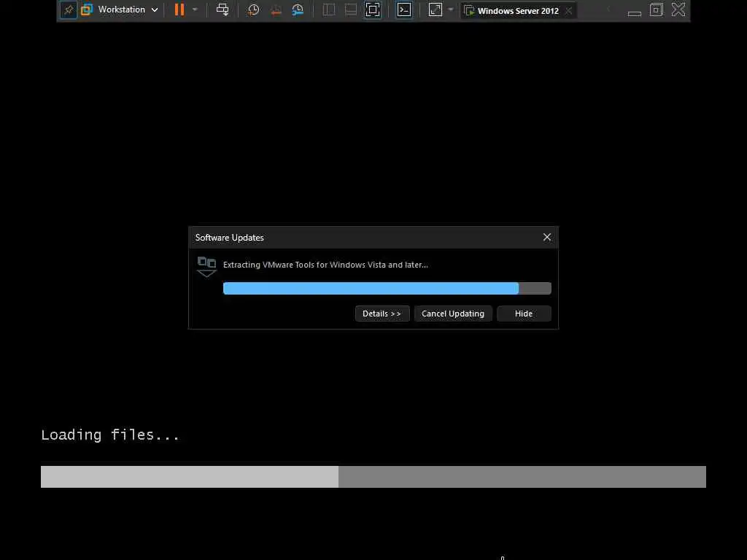Viewport: 747px width, 560px height.
Task: Close the VMware Workstation window
Action: pyautogui.click(x=678, y=9)
